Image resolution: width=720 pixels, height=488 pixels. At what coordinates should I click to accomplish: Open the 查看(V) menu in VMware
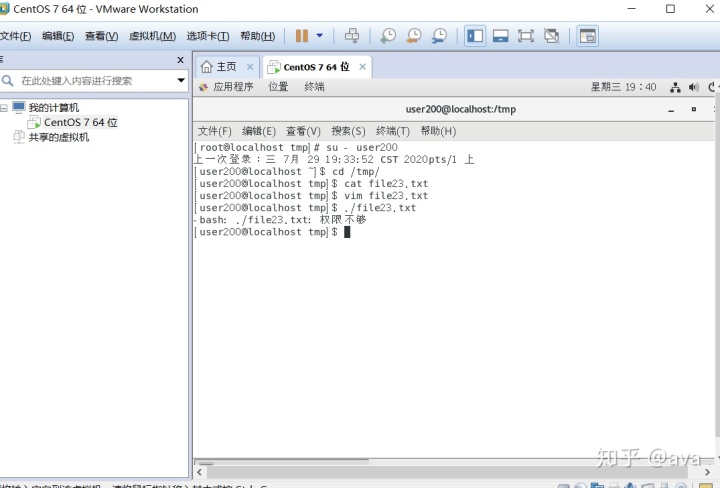101,36
